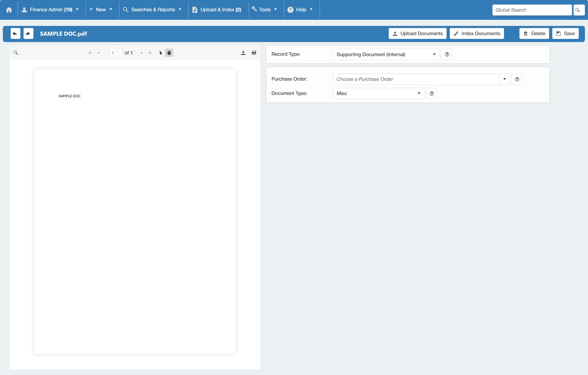Save the document indexing

(x=566, y=34)
